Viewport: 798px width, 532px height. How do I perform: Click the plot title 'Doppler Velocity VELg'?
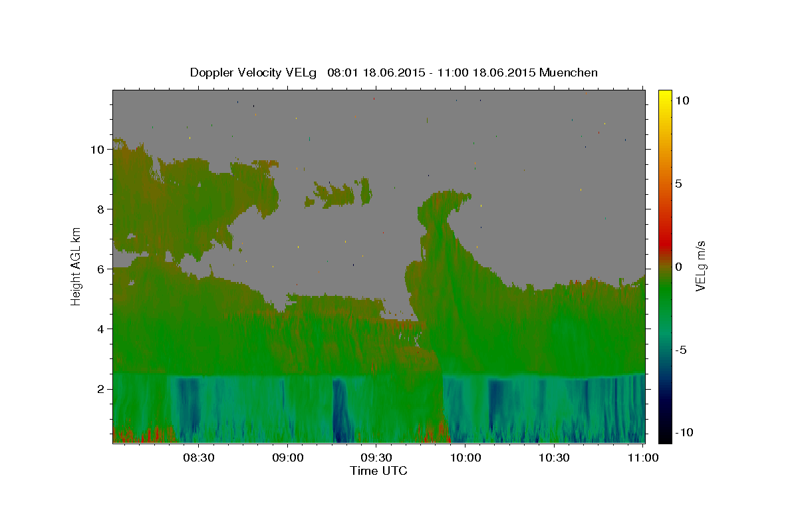coord(253,72)
